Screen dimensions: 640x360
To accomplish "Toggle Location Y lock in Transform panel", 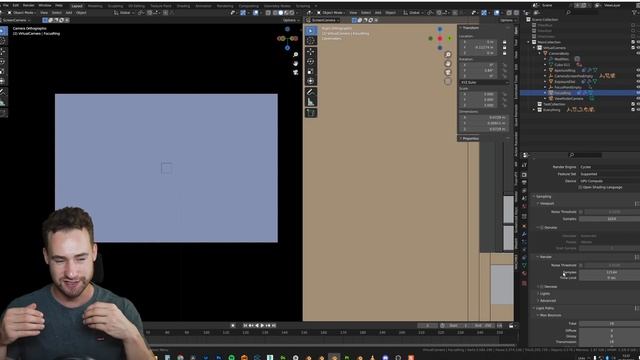I will coord(504,47).
